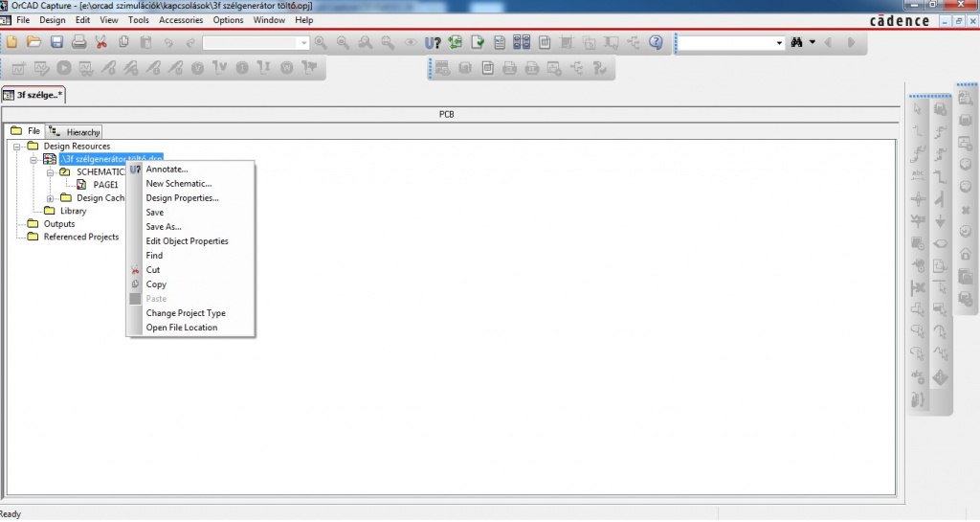Click the Open folder toolbar icon
This screenshot has height=522, width=980.
click(x=33, y=42)
